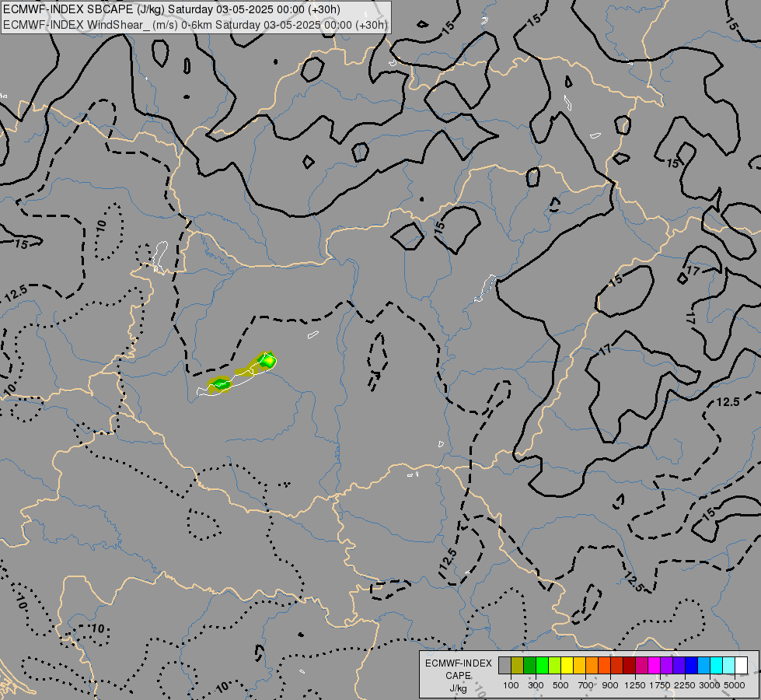
Task: Click the SBCAPE title line at top
Action: point(172,9)
